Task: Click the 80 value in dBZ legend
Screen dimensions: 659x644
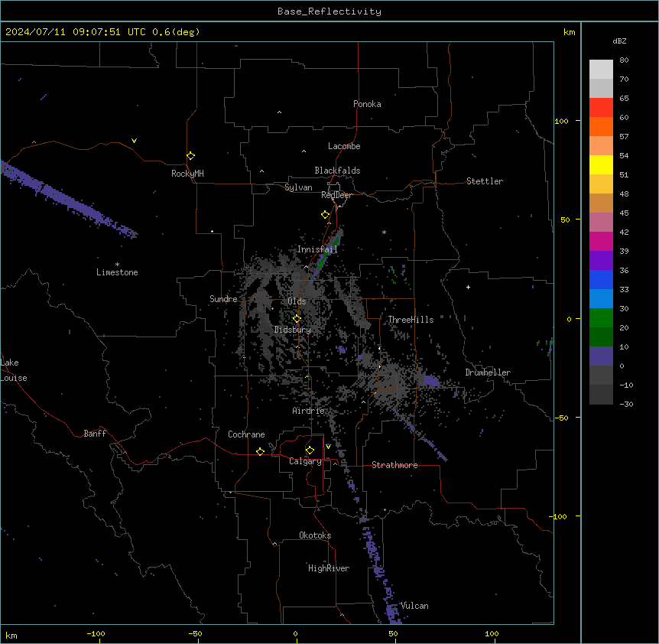Action: pos(624,60)
